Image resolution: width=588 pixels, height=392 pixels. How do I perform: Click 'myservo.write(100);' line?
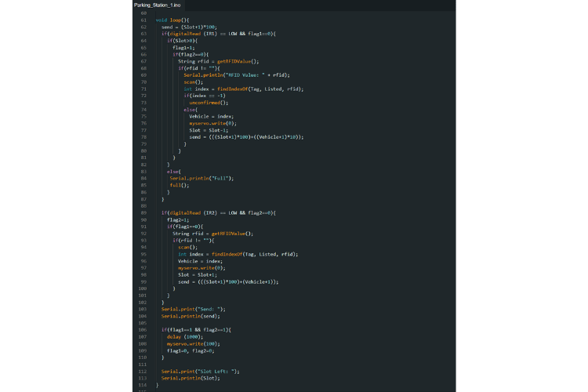pyautogui.click(x=194, y=343)
